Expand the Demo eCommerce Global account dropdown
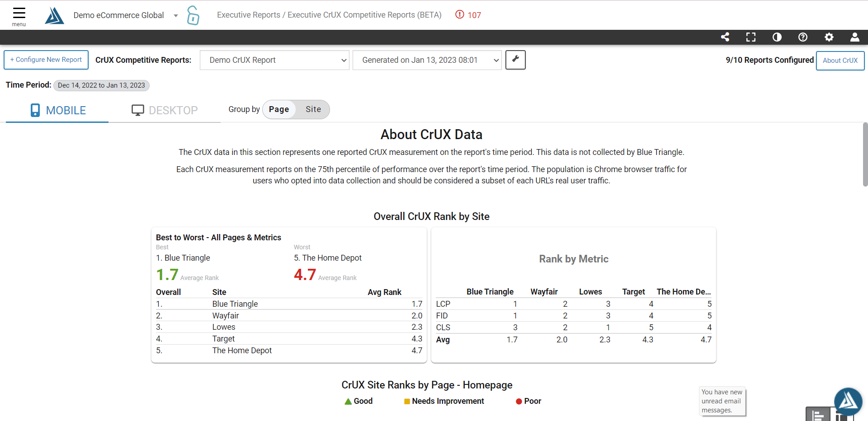 [x=176, y=16]
